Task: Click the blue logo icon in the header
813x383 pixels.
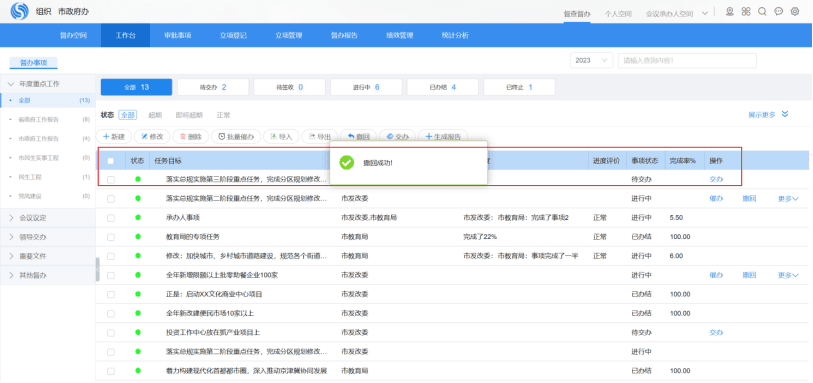Action: point(20,11)
